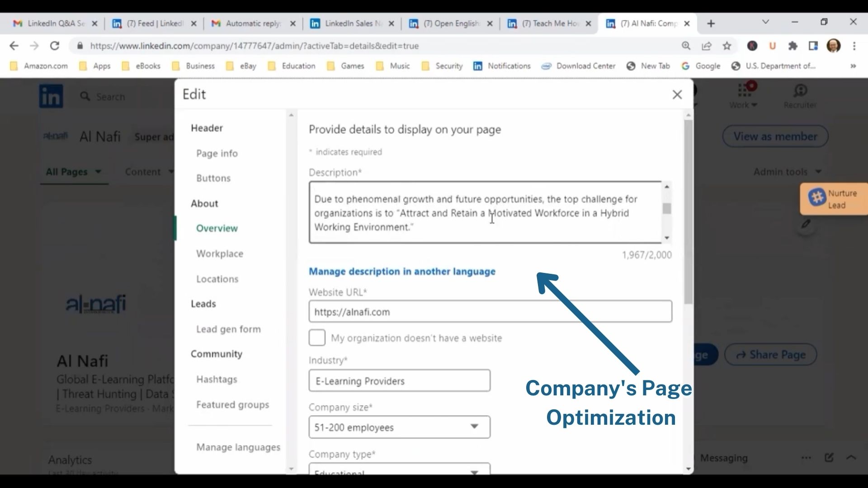Screen dimensions: 868x488
Task: Open the browser side panel icon
Action: (813, 46)
